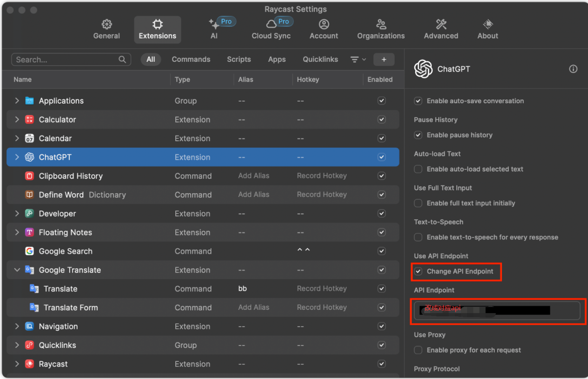
Task: Click the Applications folder icon
Action: click(x=30, y=101)
